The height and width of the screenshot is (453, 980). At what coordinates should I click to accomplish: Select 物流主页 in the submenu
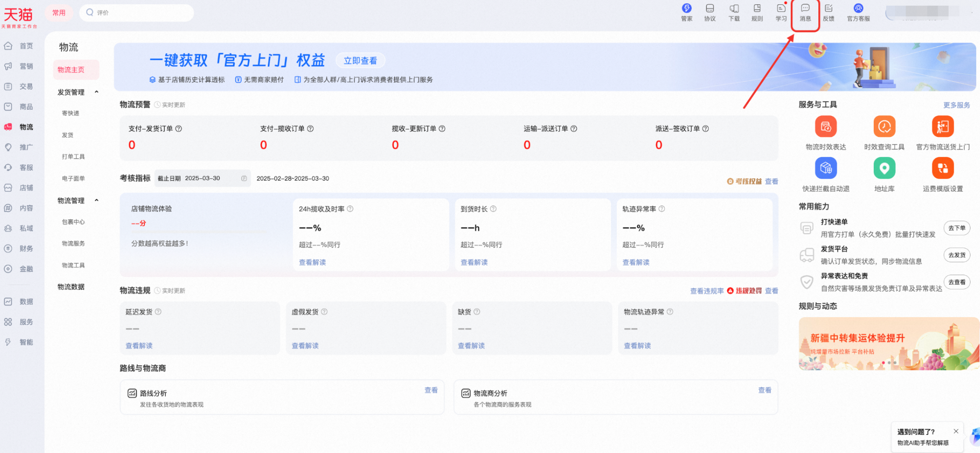tap(76, 70)
